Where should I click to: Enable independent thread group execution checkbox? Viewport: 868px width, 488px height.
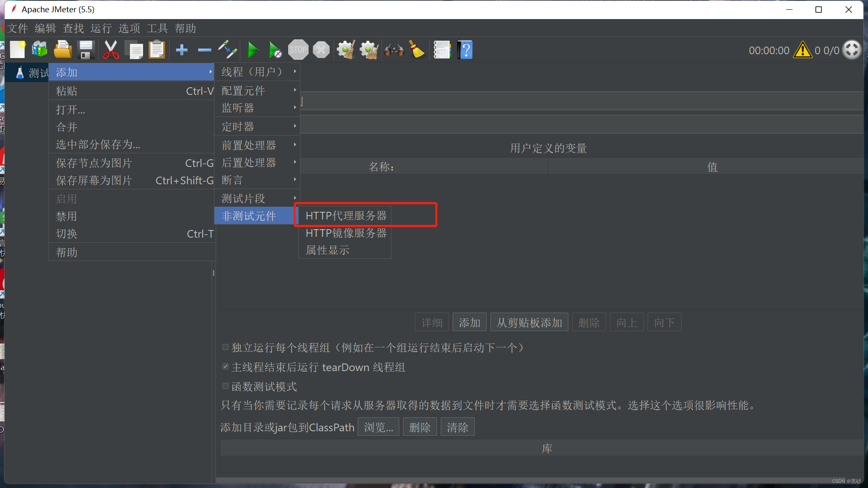click(225, 347)
